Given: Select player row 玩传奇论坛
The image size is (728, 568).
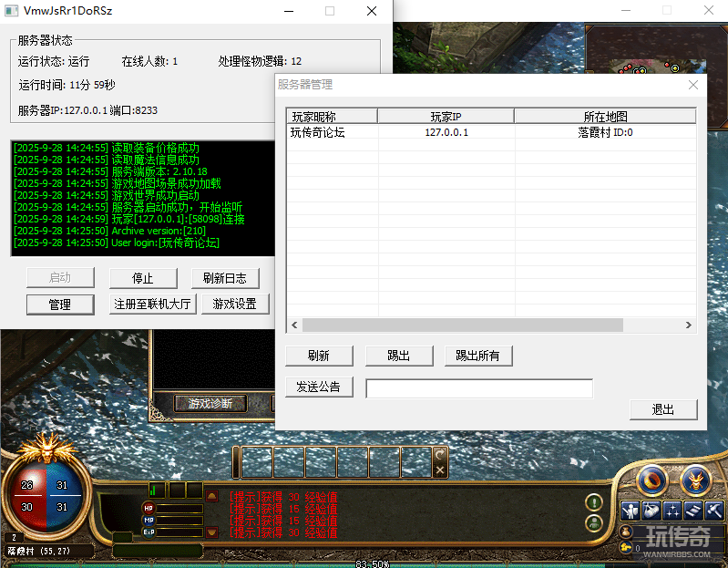Looking at the screenshot, I should pos(492,132).
